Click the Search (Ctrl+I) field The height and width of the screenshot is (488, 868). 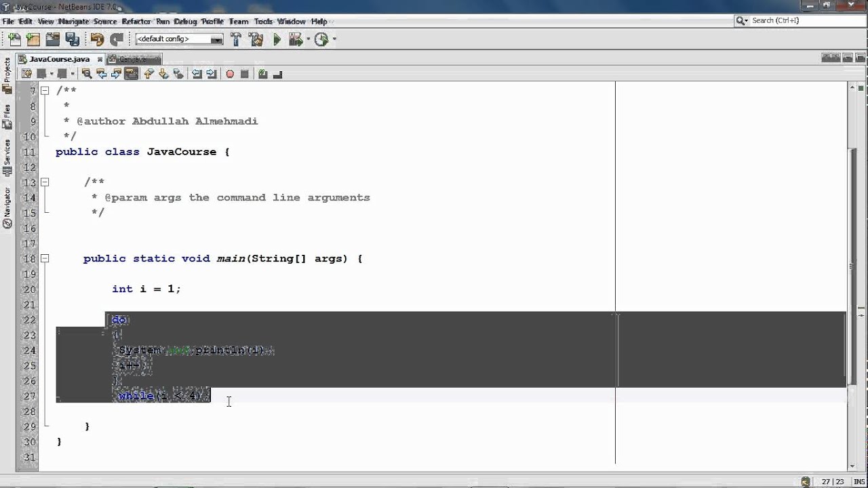tap(800, 20)
